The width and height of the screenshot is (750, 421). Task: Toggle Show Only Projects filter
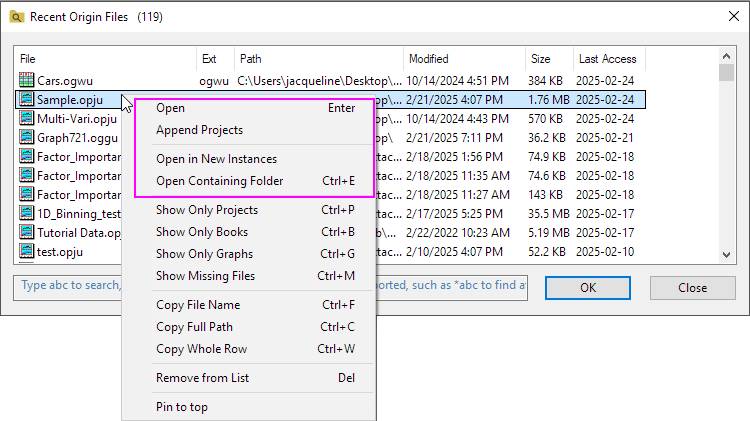pos(207,210)
